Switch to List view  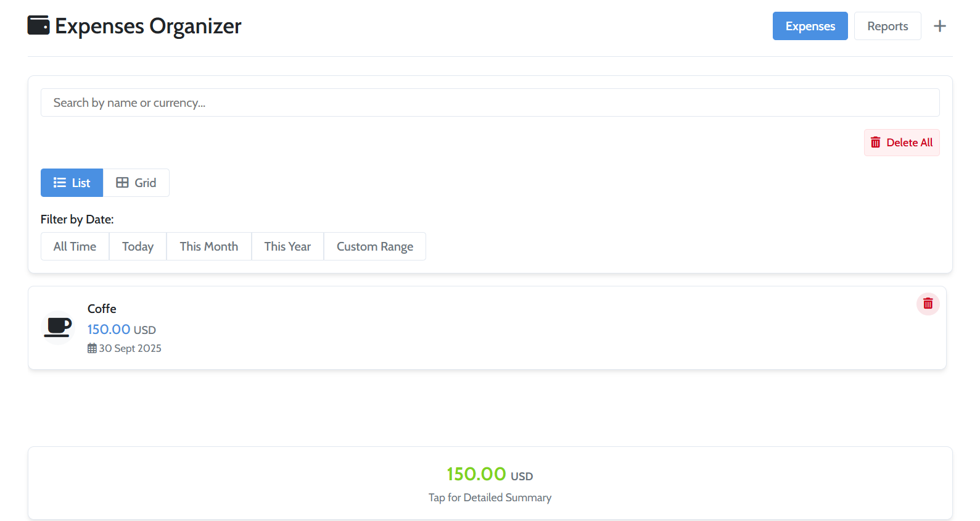pyautogui.click(x=72, y=182)
